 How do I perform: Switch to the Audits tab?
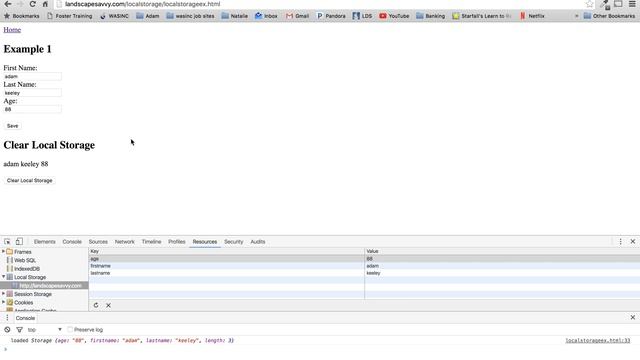pos(258,242)
